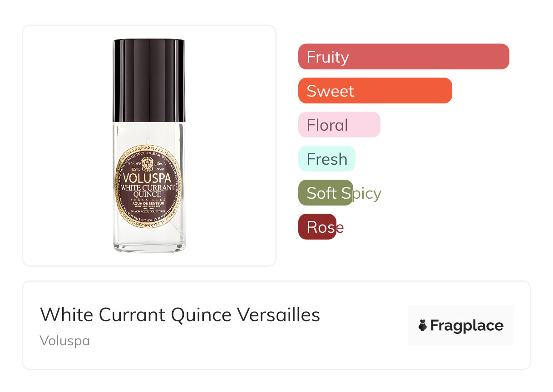Click WHITE CURRANT QUINCE text on the label
553x392 pixels.
[148, 191]
